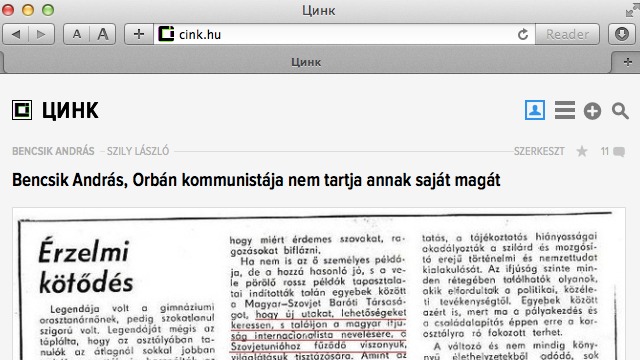Open the Downloads button in toolbar

coord(622,34)
